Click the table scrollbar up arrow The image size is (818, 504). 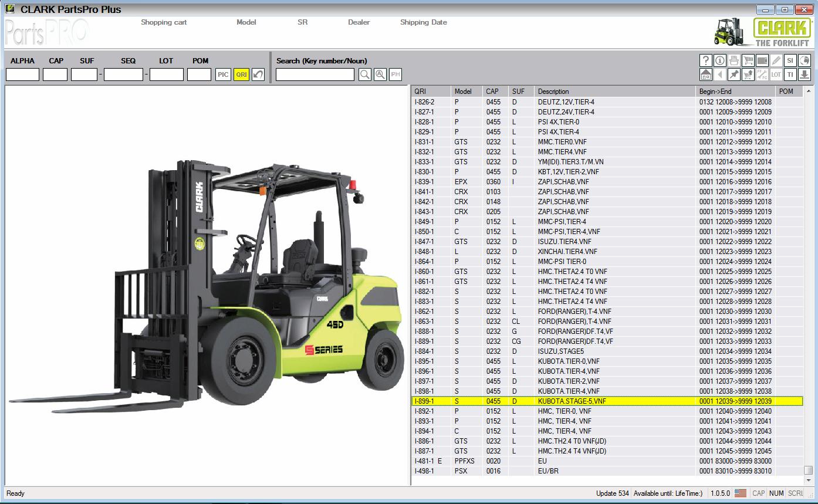[x=809, y=92]
